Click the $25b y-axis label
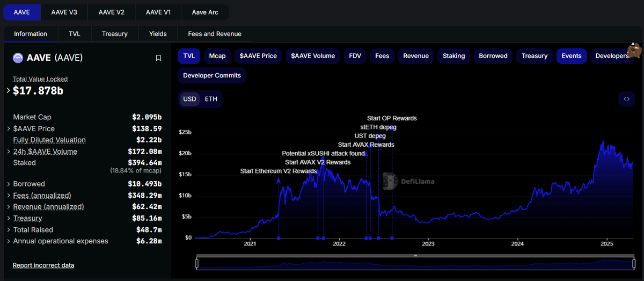 click(185, 132)
